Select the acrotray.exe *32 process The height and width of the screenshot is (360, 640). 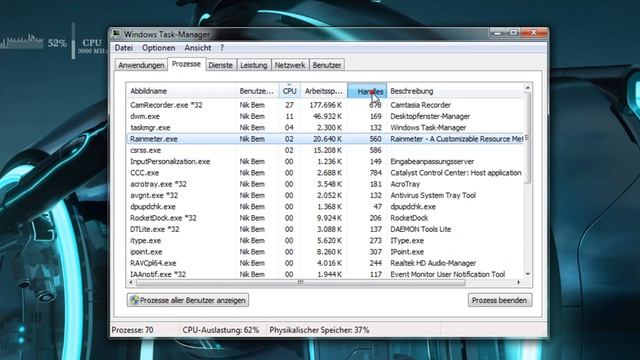325,184
